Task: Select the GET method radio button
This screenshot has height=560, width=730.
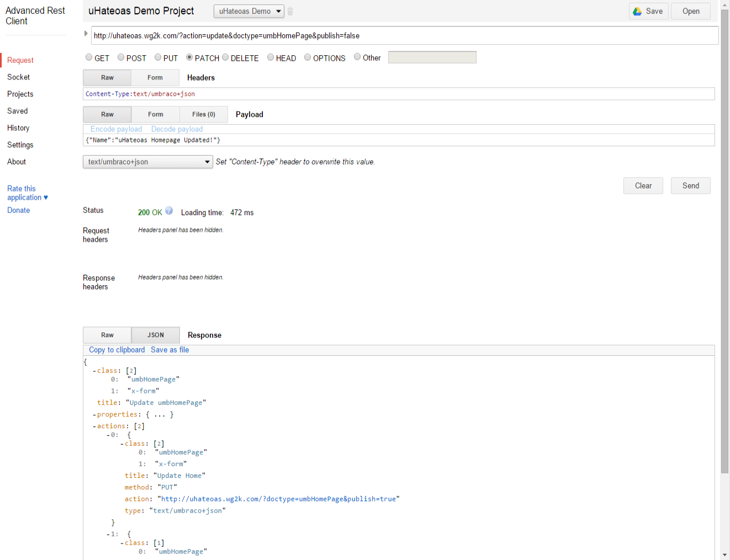Action: tap(89, 57)
